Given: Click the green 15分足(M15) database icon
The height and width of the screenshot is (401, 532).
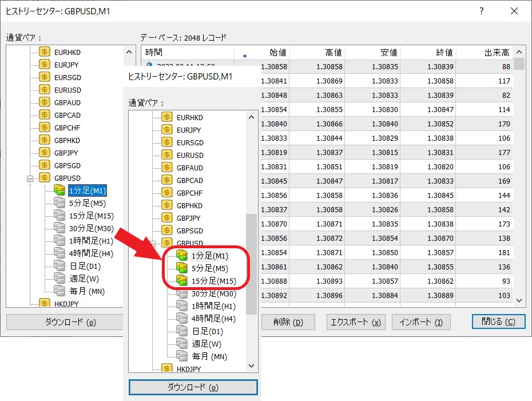Looking at the screenshot, I should point(182,280).
